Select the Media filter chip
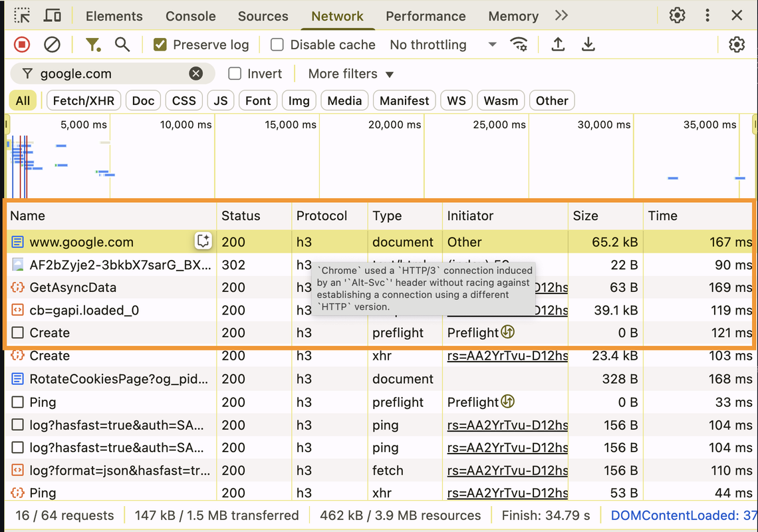This screenshot has height=532, width=758. [344, 100]
